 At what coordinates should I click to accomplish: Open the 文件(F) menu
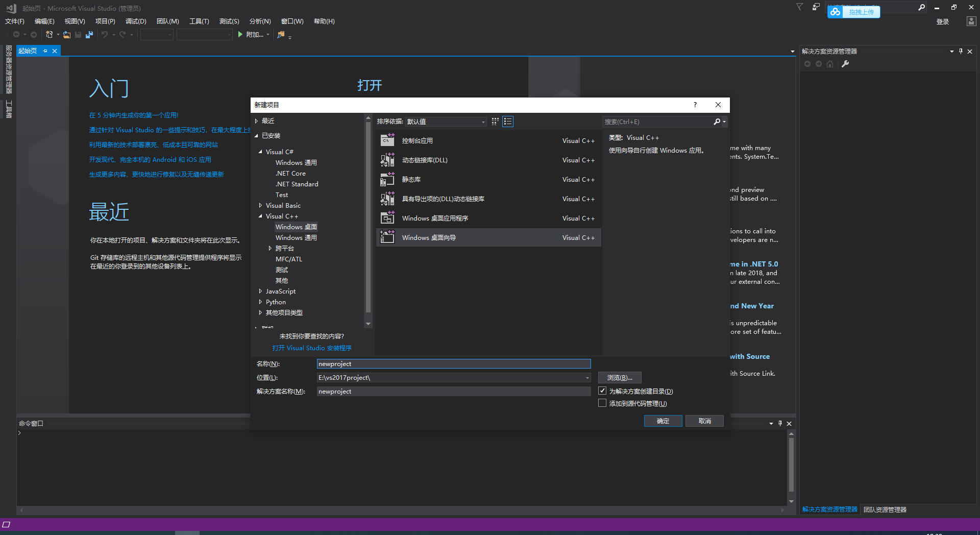pyautogui.click(x=15, y=21)
